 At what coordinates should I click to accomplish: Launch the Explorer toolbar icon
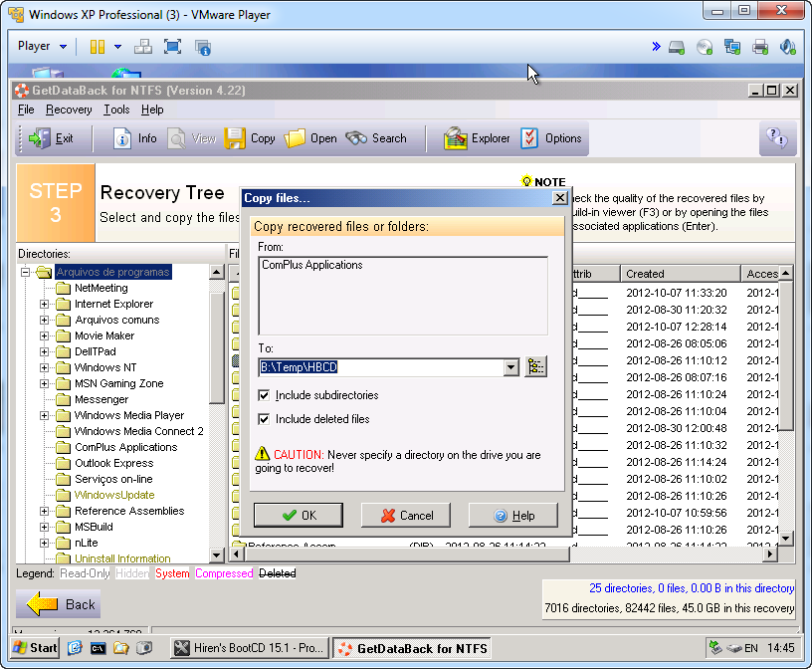(x=456, y=139)
